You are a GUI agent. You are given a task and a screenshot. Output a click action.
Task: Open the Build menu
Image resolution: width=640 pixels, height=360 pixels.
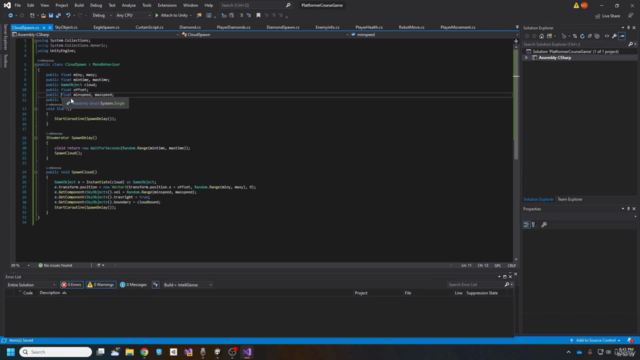[x=79, y=5]
